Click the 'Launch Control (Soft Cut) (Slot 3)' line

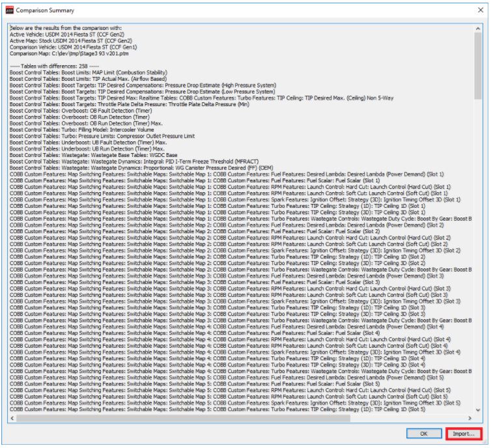click(x=229, y=295)
